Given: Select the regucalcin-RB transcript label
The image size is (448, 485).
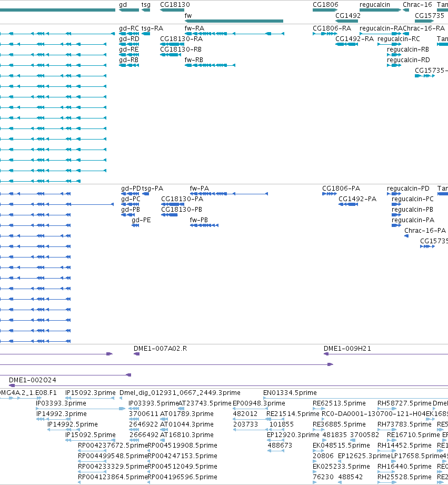Looking at the screenshot, I should (408, 50).
